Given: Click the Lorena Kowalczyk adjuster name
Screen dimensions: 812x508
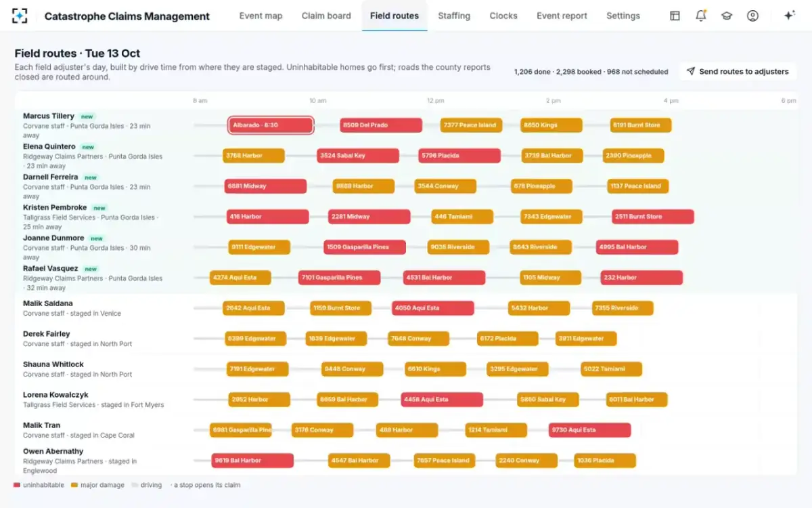Looking at the screenshot, I should 55,395.
